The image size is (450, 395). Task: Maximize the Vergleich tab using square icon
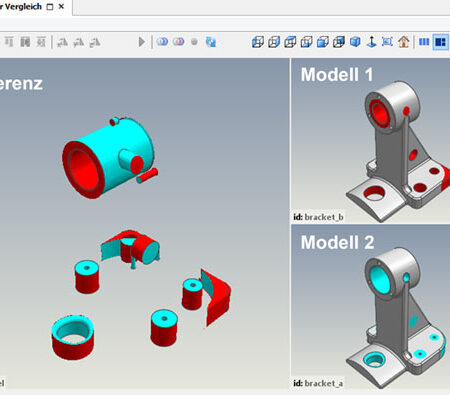pyautogui.click(x=50, y=7)
